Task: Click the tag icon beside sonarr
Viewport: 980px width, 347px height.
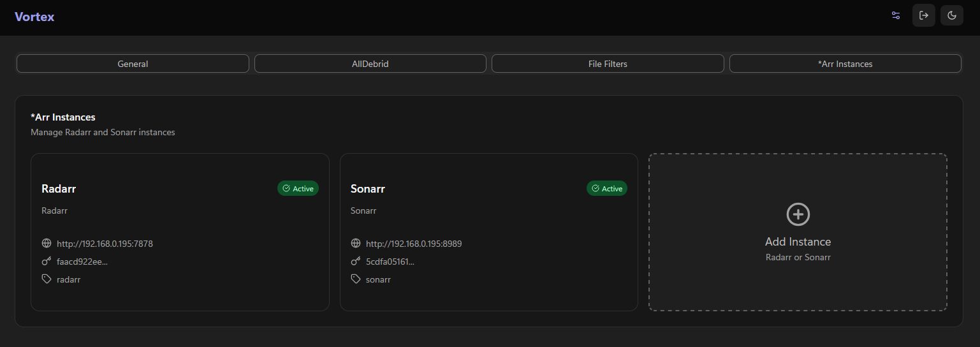Action: (356, 279)
